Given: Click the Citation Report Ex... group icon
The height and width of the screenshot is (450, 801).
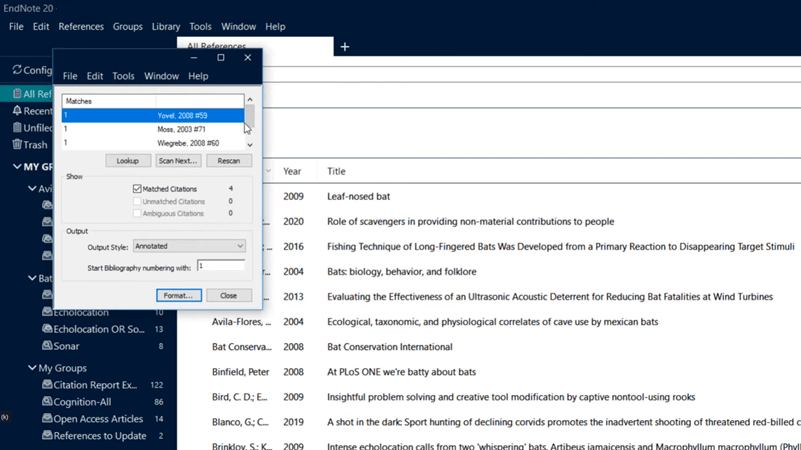Looking at the screenshot, I should pos(47,384).
